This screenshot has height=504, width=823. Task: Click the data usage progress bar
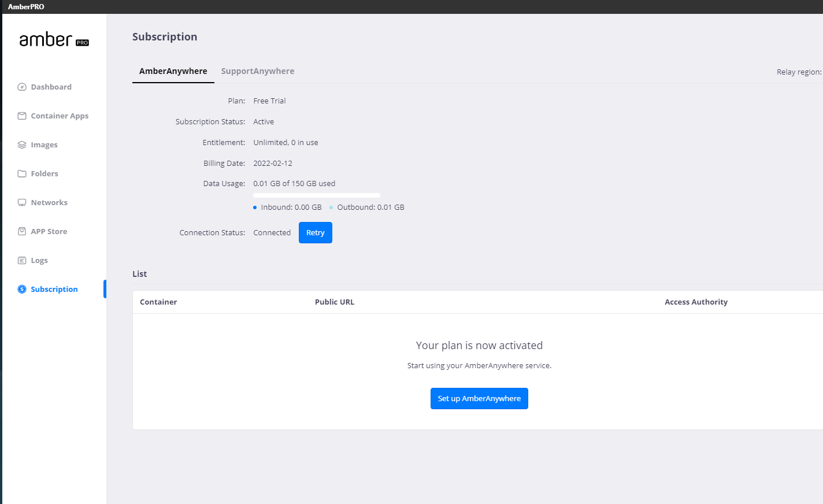(x=317, y=195)
